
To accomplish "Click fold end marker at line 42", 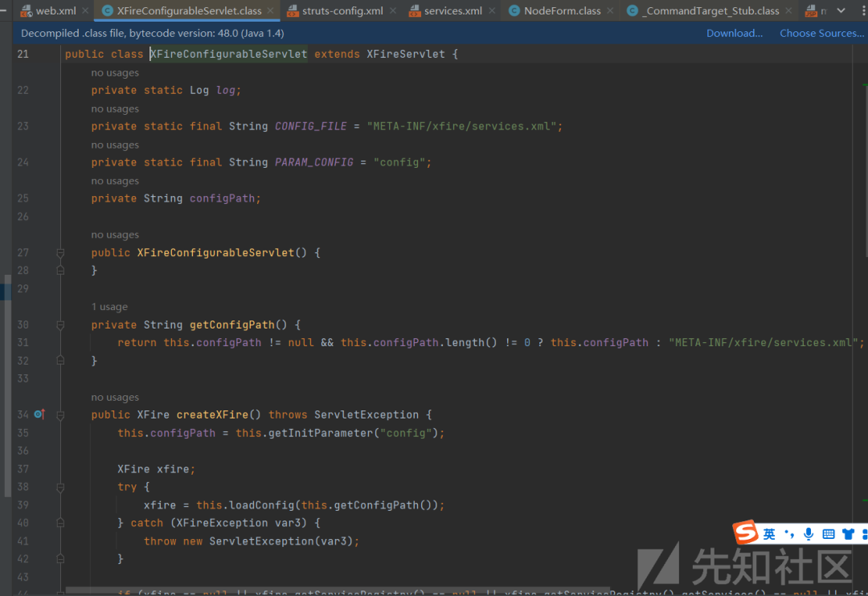I will (x=60, y=559).
